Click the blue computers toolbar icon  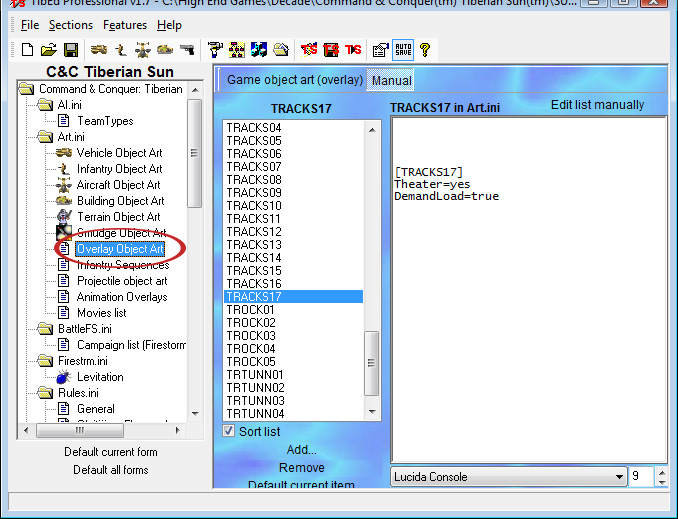click(259, 50)
